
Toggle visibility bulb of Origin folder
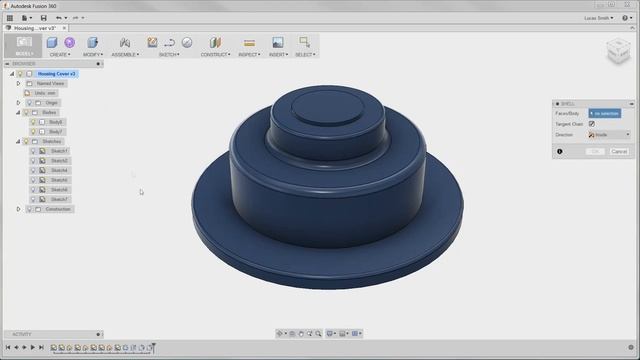(x=29, y=103)
